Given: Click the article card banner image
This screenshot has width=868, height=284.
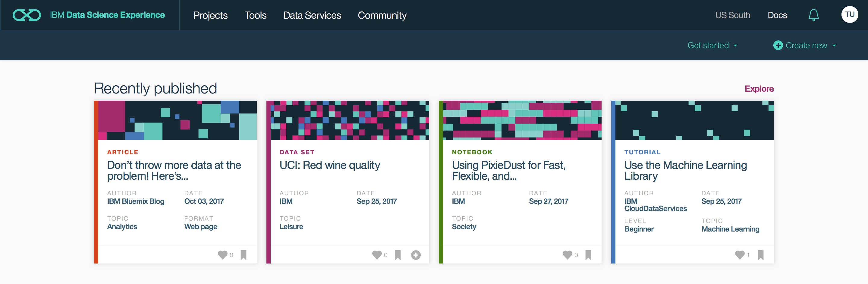Looking at the screenshot, I should pos(177,120).
